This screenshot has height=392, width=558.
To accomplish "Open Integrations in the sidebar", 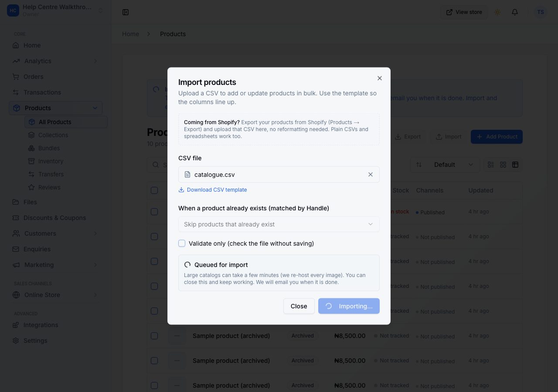I will pos(55,325).
